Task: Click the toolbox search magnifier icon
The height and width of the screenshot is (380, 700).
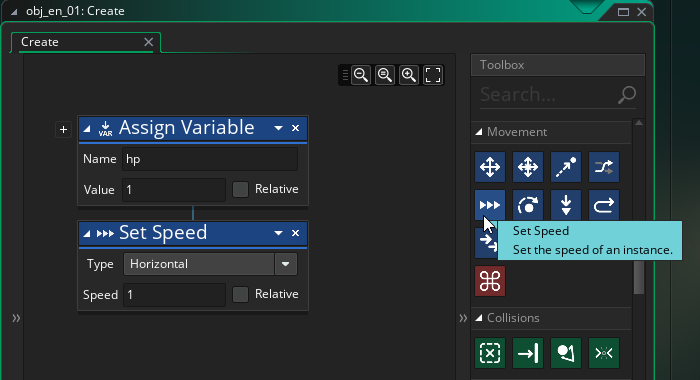Action: pos(627,95)
